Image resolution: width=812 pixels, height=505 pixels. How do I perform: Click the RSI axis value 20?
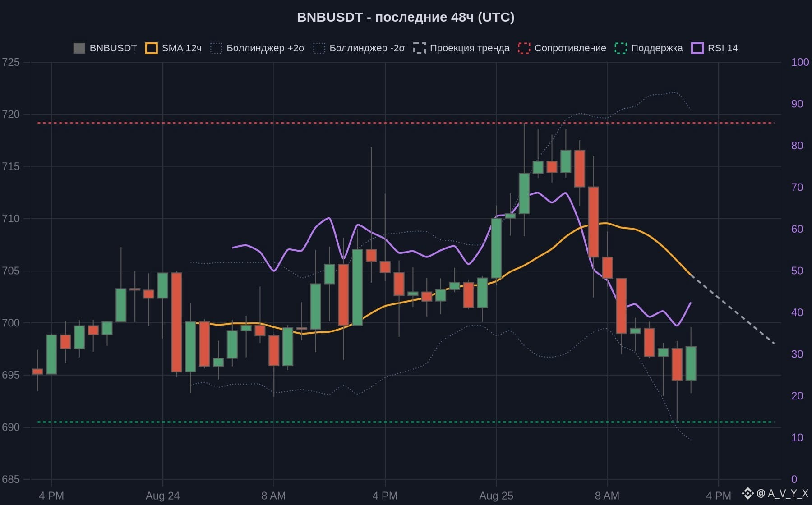click(x=797, y=396)
